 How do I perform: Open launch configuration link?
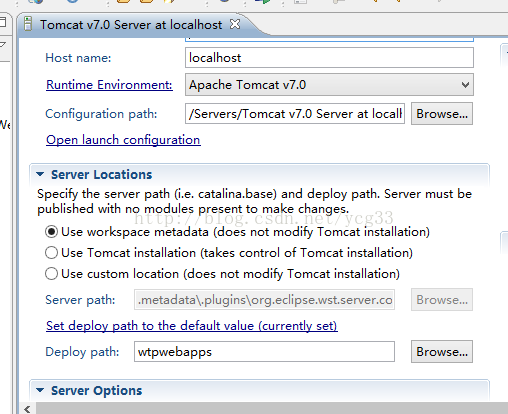pyautogui.click(x=123, y=140)
